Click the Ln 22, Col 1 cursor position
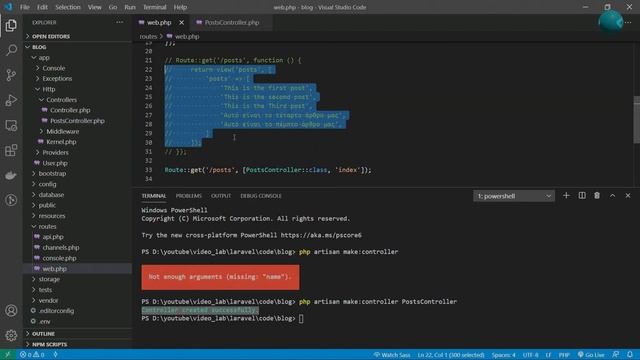 pos(451,355)
